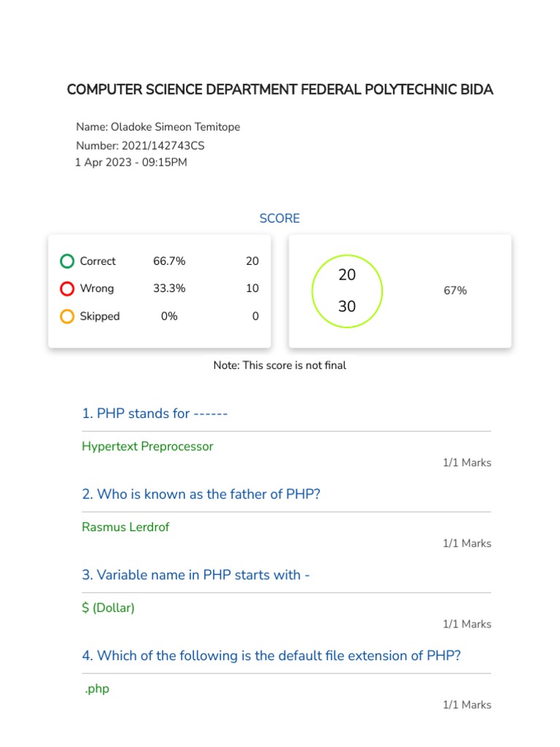Click question 3 on PHP variable names
The width and height of the screenshot is (560, 747).
[196, 575]
